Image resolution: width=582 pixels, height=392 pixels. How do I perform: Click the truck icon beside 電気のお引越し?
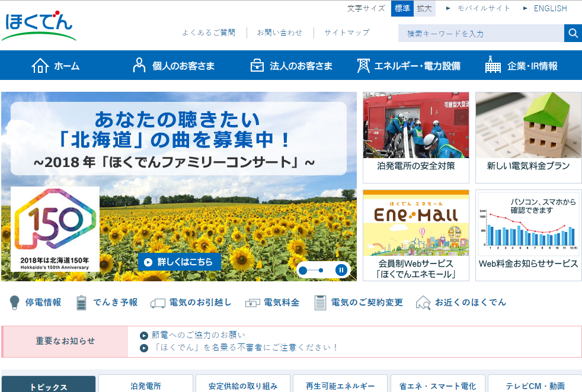pos(158,303)
